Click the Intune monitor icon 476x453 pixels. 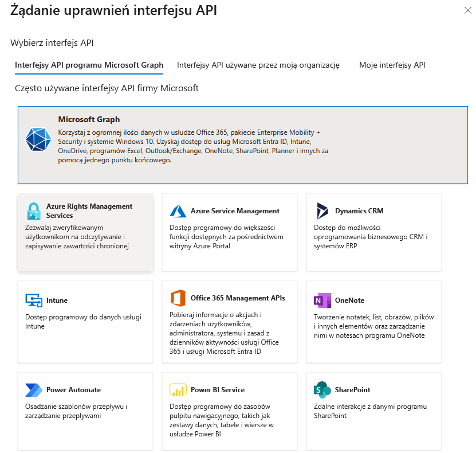tap(34, 300)
